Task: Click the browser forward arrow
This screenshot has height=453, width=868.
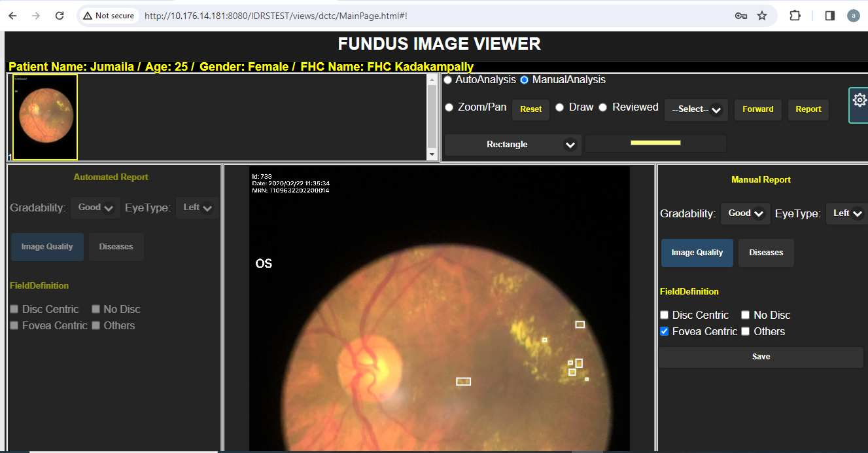Action: click(x=36, y=16)
